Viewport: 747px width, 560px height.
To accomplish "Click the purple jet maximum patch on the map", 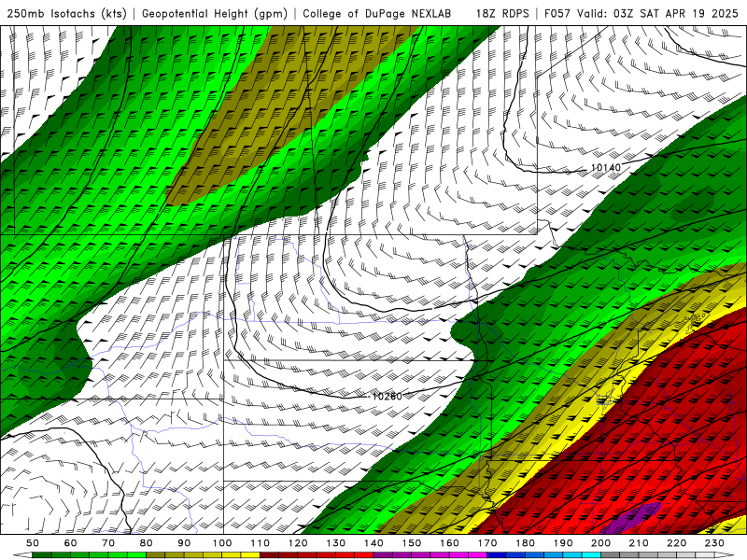I will 633,519.
